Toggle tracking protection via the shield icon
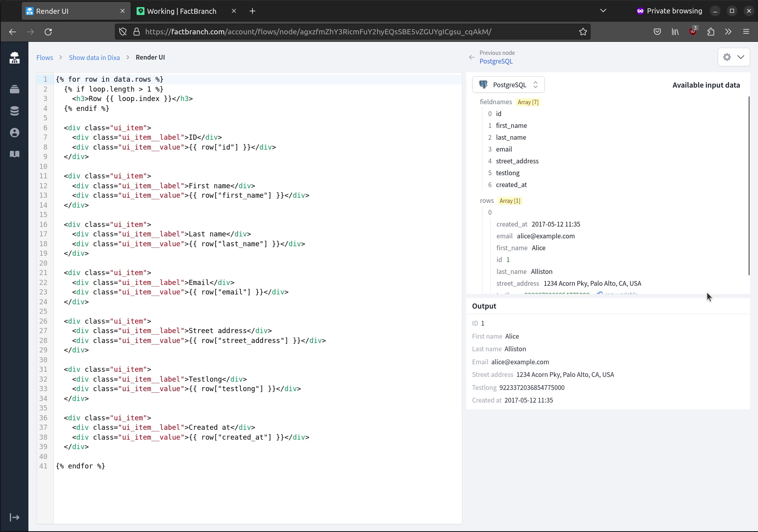 pos(122,32)
